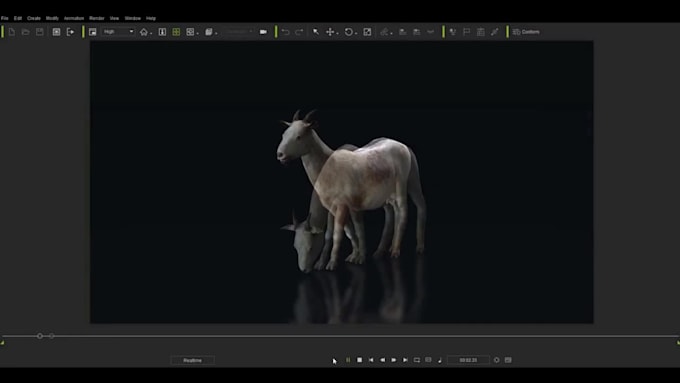The image size is (680, 383).
Task: Open the File menu
Action: coord(5,18)
